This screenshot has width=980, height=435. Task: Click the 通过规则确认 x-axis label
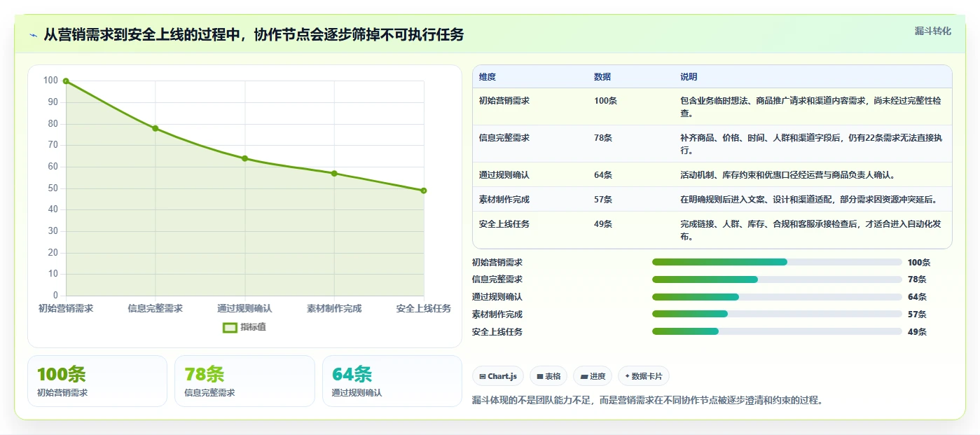[245, 308]
